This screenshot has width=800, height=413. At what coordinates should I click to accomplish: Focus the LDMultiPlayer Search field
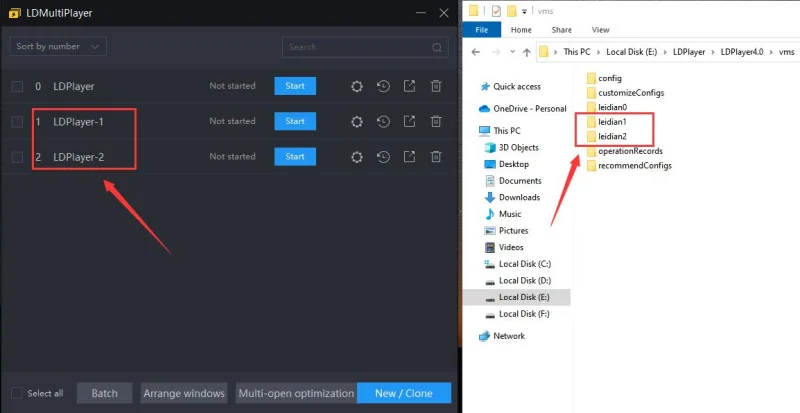(x=365, y=47)
